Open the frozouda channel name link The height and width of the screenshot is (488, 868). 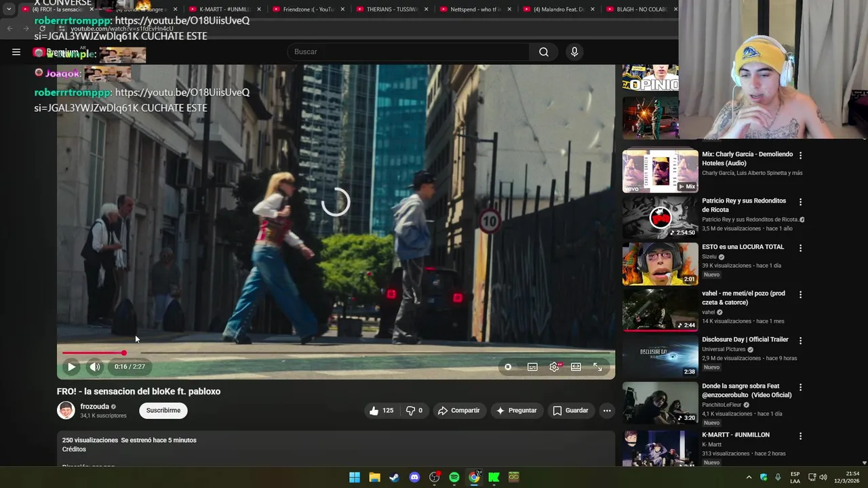point(94,407)
